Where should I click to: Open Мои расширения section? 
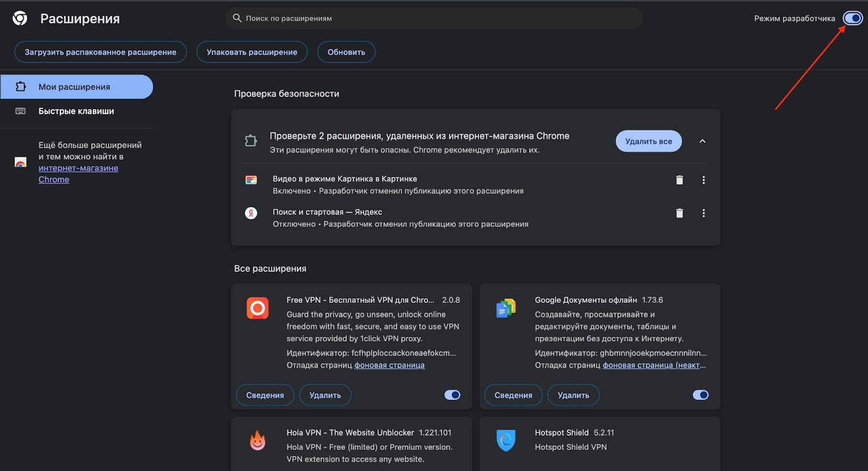click(76, 87)
